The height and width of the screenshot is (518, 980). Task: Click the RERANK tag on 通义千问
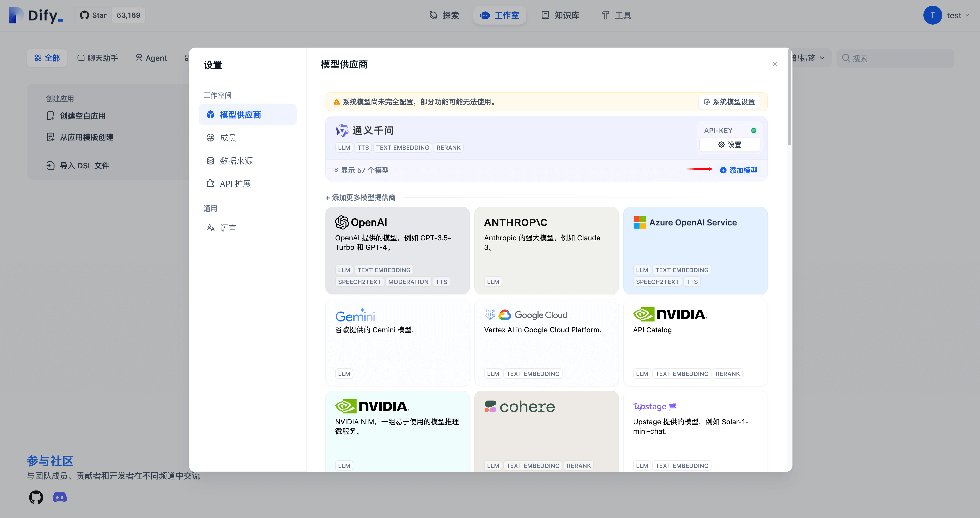[448, 148]
